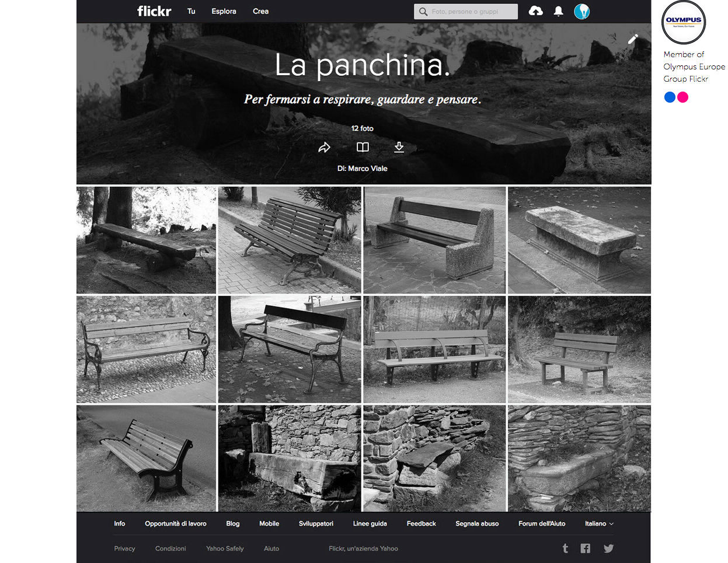Click the cloud upload icon
Screen dimensions: 728x563
click(535, 11)
